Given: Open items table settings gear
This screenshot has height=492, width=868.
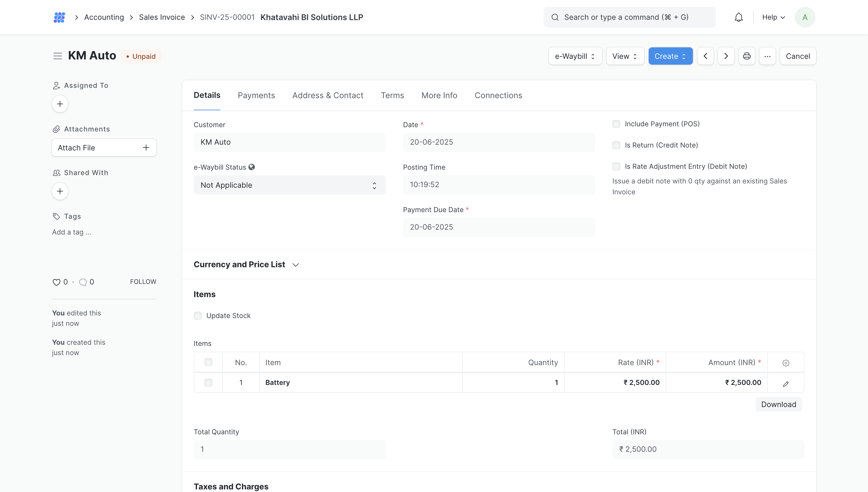Looking at the screenshot, I should click(786, 363).
